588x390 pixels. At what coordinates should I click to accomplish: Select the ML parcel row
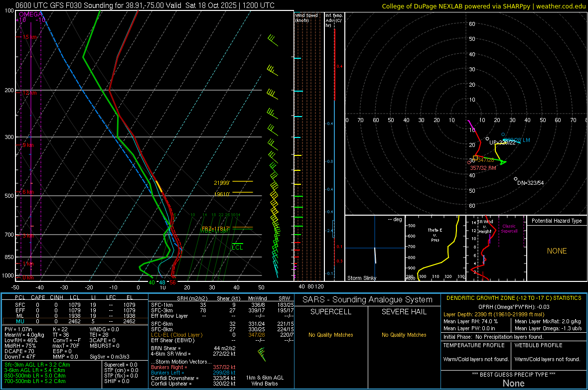75,316
